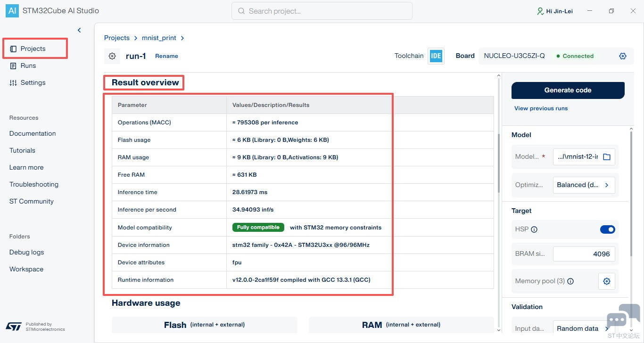Open Debug logs folder
644x343 pixels.
point(26,252)
